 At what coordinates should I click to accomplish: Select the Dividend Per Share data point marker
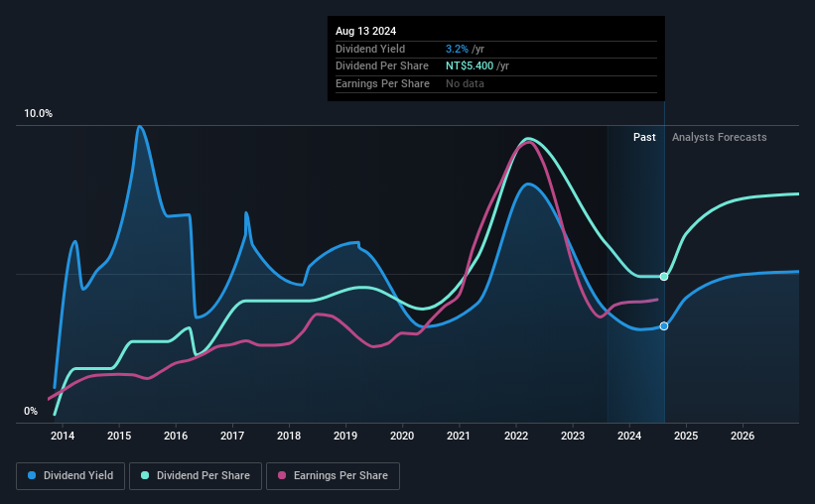(x=664, y=277)
